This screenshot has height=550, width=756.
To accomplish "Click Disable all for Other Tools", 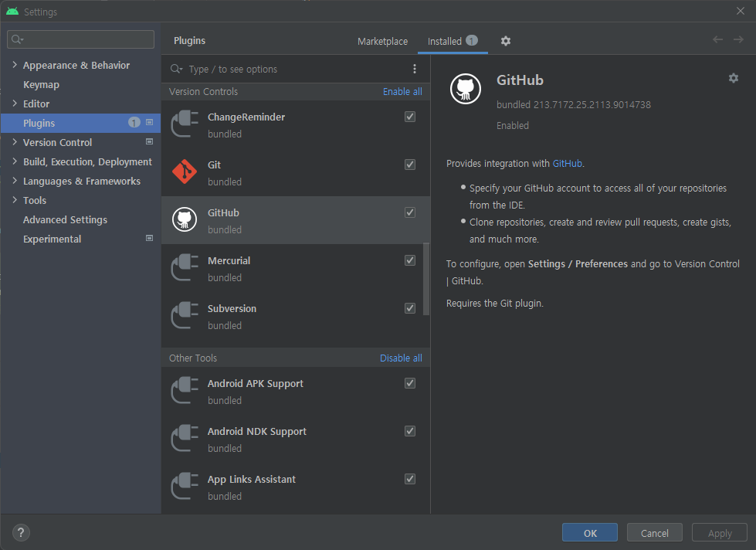I will (401, 358).
